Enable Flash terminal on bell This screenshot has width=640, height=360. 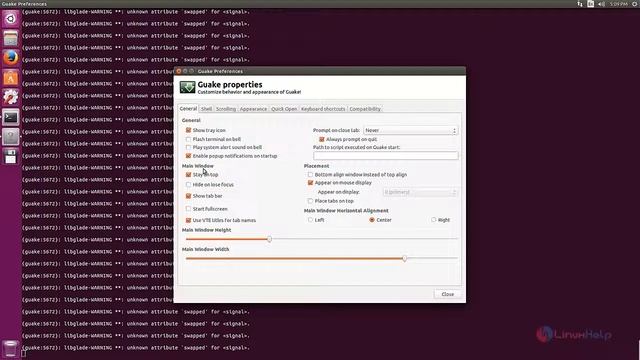[188, 139]
